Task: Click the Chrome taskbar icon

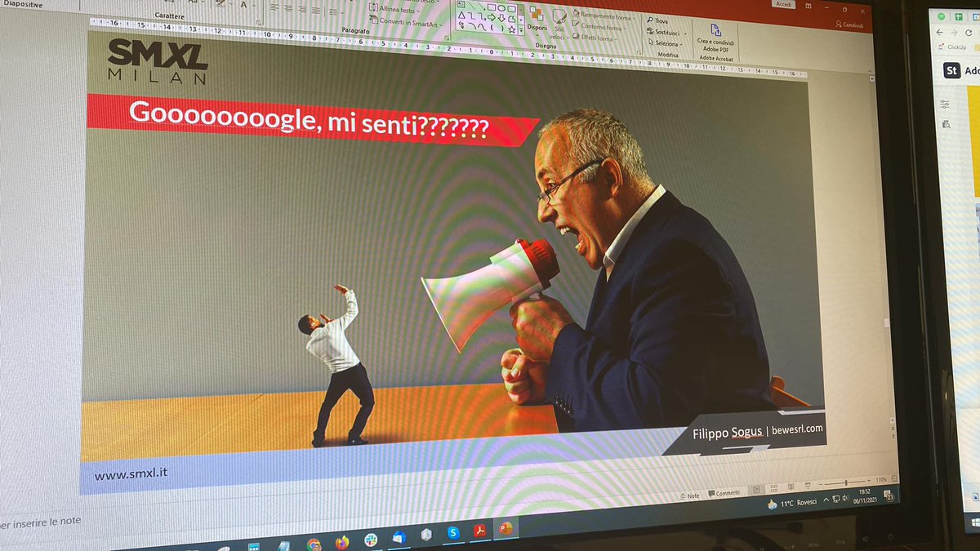Action: coord(314,543)
